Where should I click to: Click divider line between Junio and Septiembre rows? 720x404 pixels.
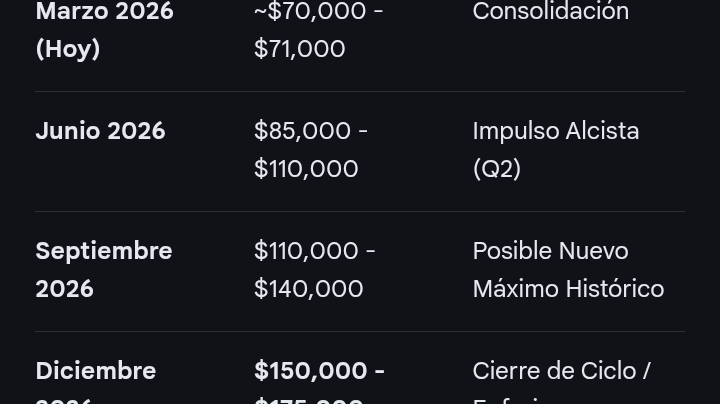click(360, 212)
